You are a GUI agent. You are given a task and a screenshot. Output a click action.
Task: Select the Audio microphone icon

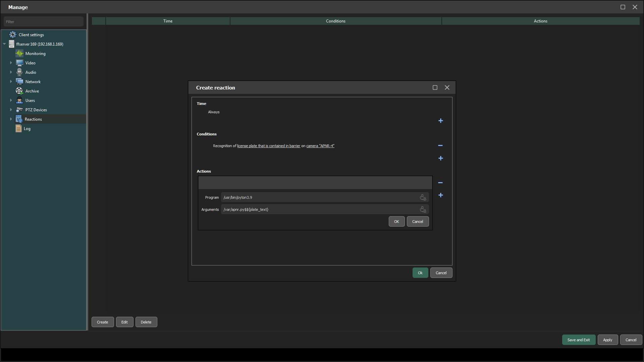[19, 72]
